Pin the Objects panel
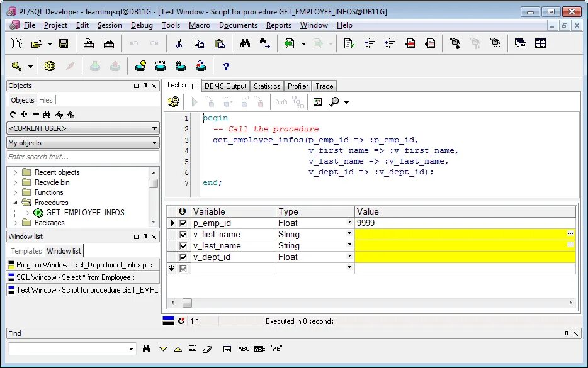The width and height of the screenshot is (588, 368). [x=145, y=86]
